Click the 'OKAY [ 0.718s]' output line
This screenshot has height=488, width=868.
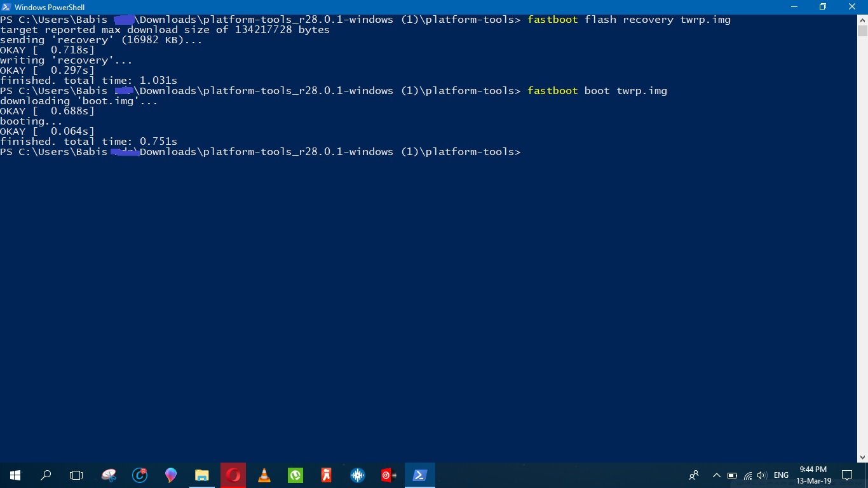47,50
